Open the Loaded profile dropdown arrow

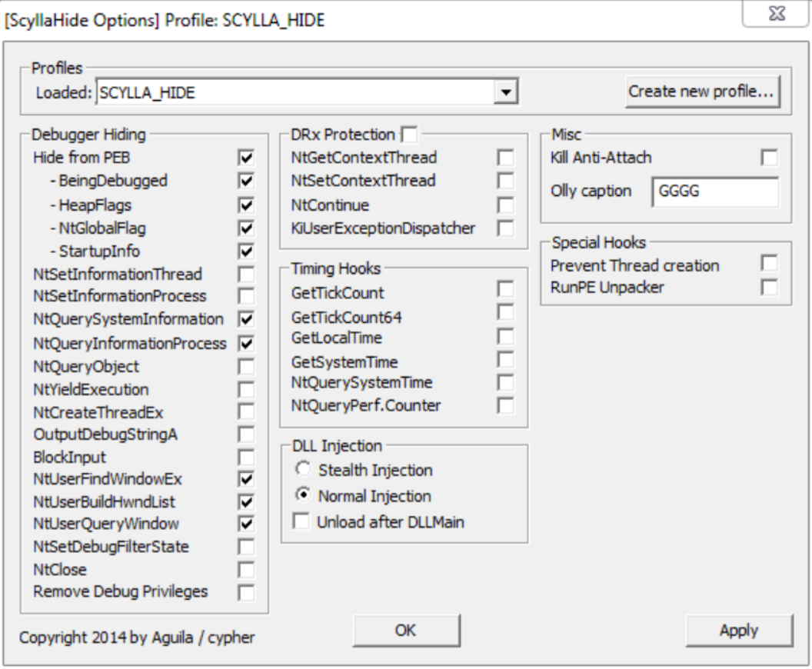(x=505, y=92)
